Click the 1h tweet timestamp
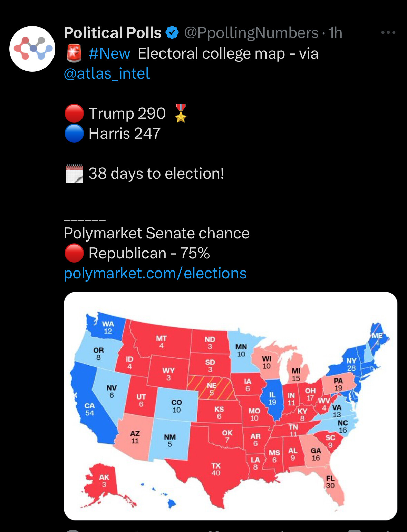 335,33
